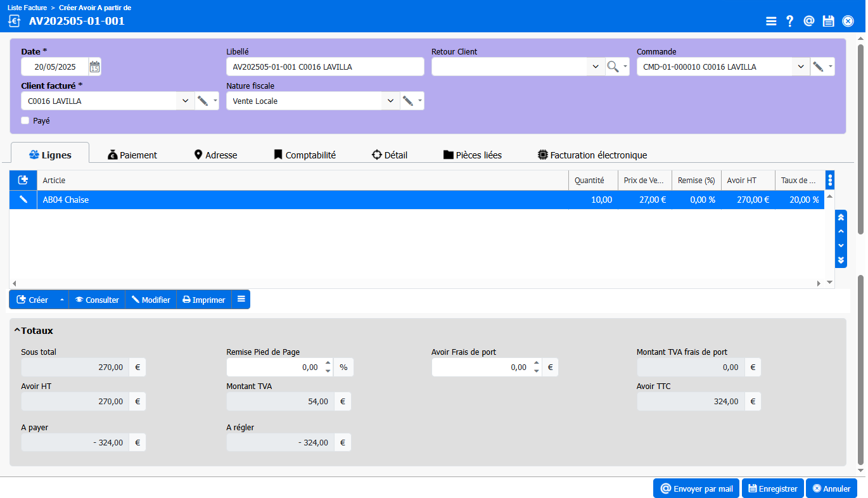868x498 pixels.
Task: Click the add line icon in table header
Action: point(23,181)
